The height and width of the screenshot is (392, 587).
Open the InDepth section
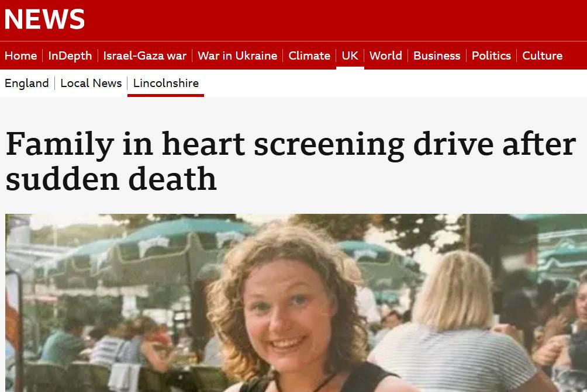(x=70, y=55)
